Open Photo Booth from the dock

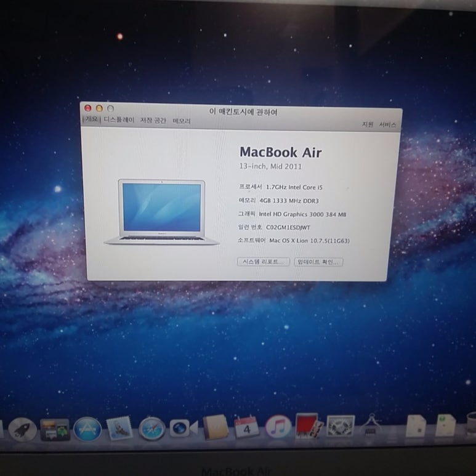click(x=308, y=426)
